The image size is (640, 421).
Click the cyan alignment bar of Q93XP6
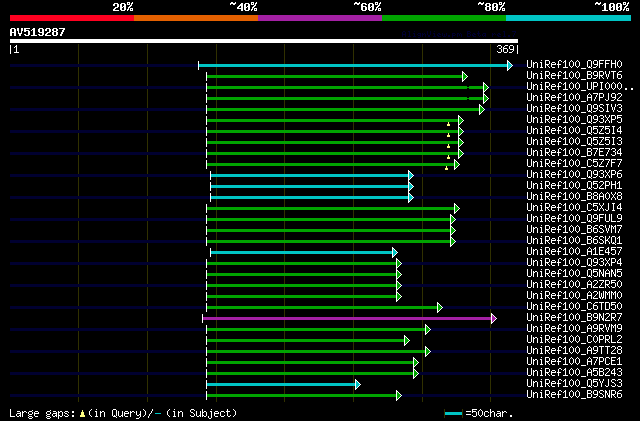310,176
